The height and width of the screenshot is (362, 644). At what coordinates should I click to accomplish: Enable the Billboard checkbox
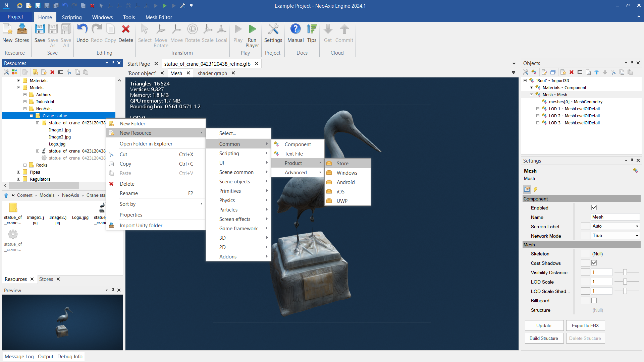[594, 301]
